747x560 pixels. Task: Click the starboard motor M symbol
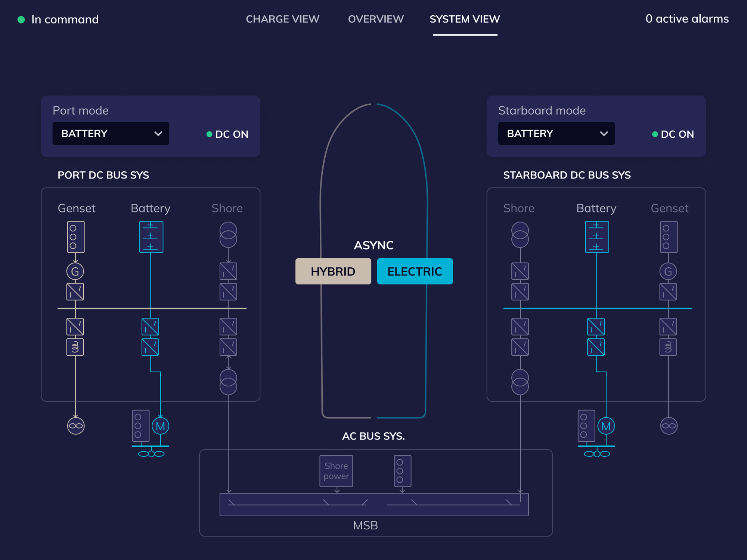[606, 426]
